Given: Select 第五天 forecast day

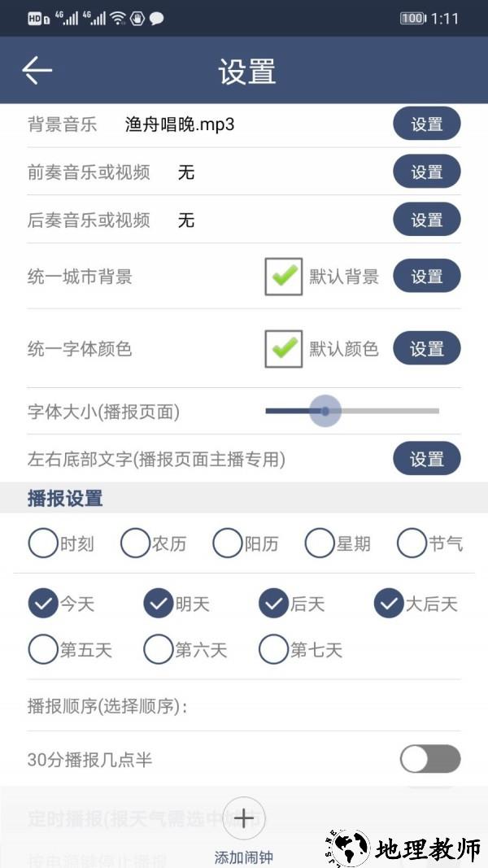Looking at the screenshot, I should 43,650.
